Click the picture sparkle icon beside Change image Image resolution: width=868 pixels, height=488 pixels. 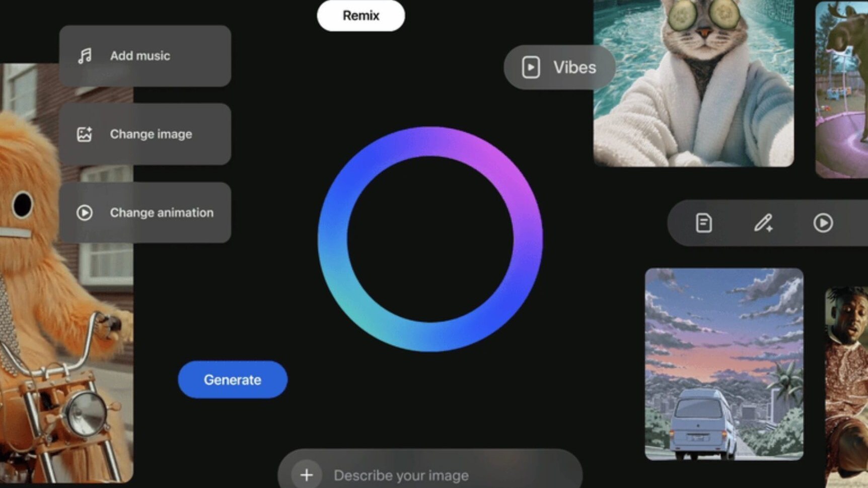point(84,134)
